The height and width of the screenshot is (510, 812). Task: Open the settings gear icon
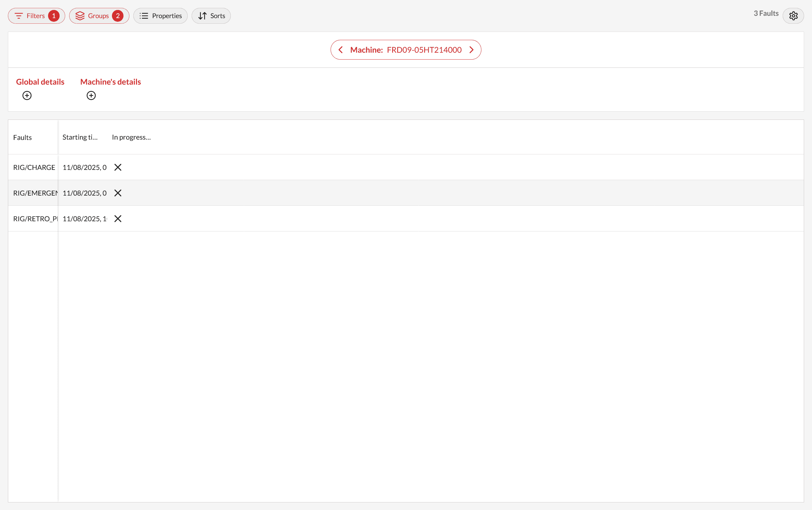pyautogui.click(x=793, y=16)
